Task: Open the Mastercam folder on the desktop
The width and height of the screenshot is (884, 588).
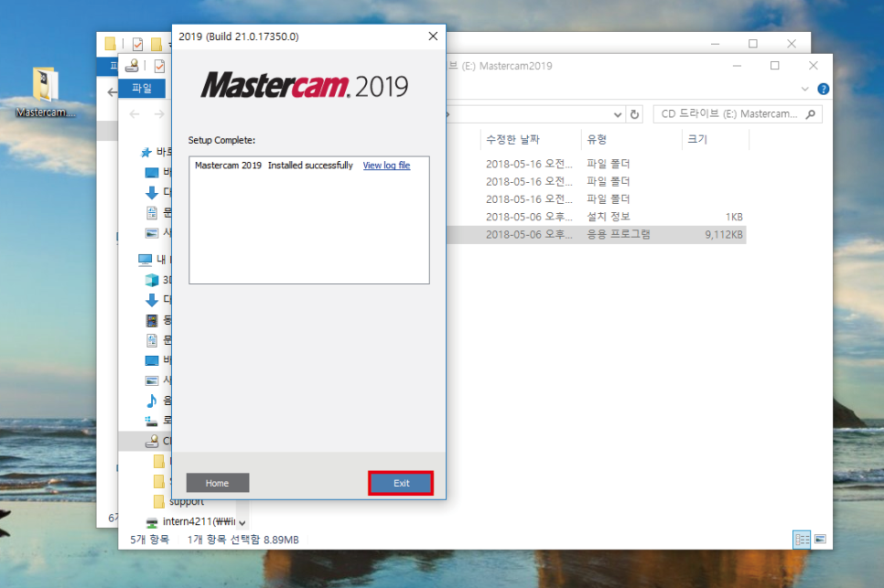Action: point(45,93)
